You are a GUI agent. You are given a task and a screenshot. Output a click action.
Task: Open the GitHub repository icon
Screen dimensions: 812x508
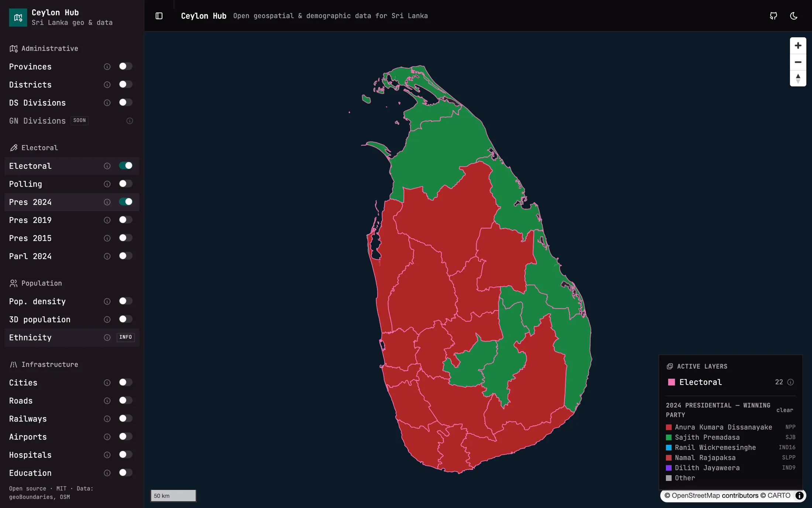point(774,16)
